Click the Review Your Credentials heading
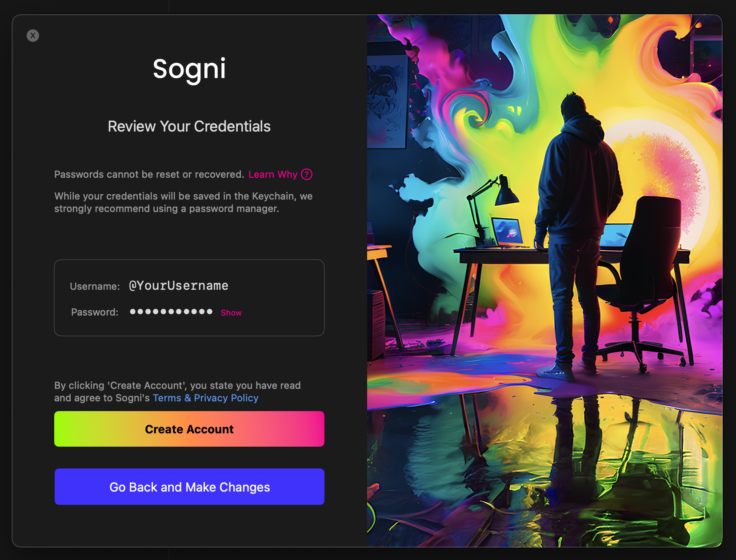 [189, 126]
